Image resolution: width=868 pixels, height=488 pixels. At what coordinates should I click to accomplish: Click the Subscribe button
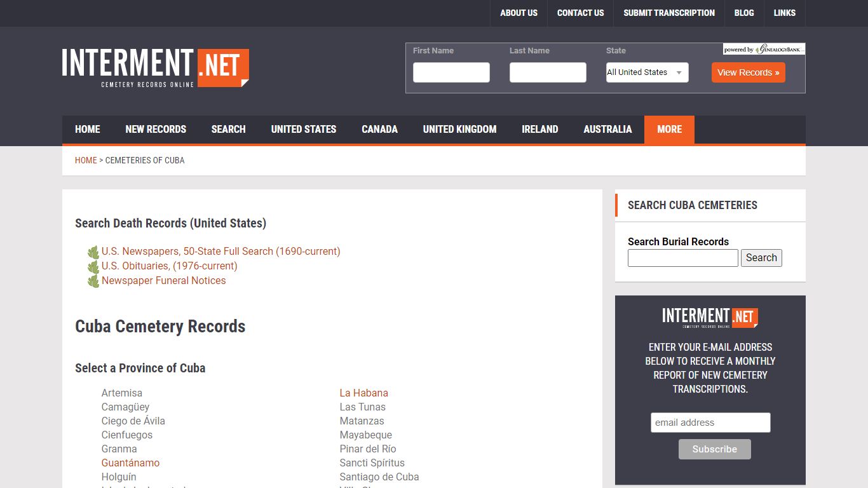click(715, 449)
